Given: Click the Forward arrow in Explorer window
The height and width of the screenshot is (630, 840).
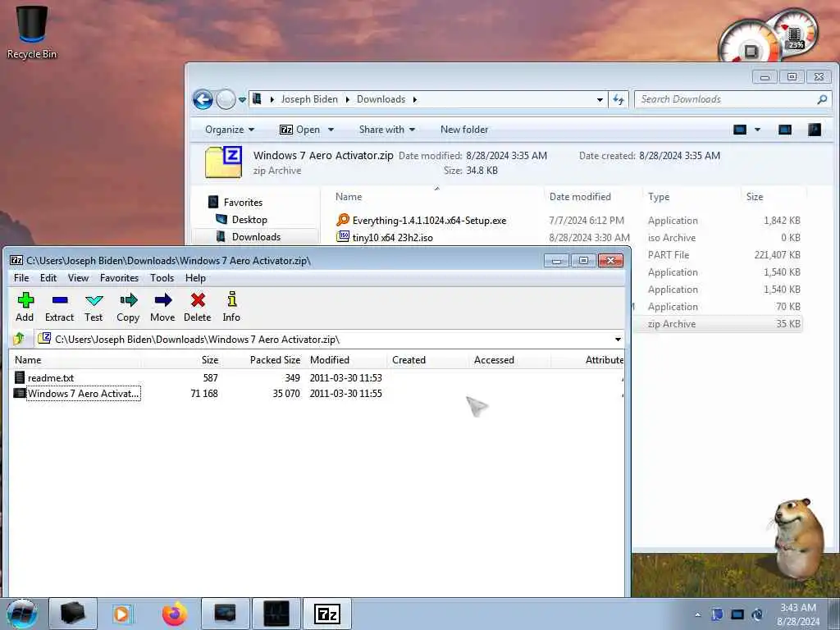Looking at the screenshot, I should 226,99.
